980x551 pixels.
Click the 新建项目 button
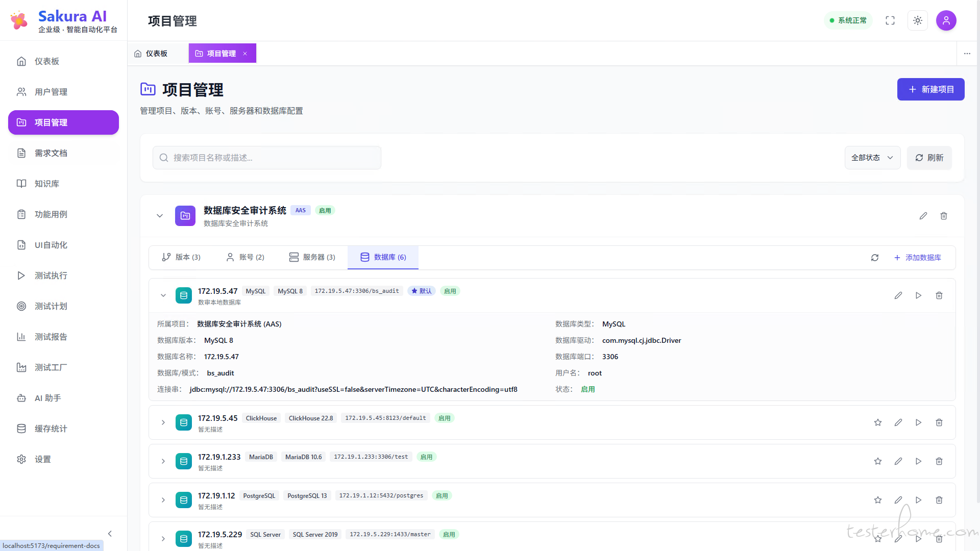coord(930,89)
